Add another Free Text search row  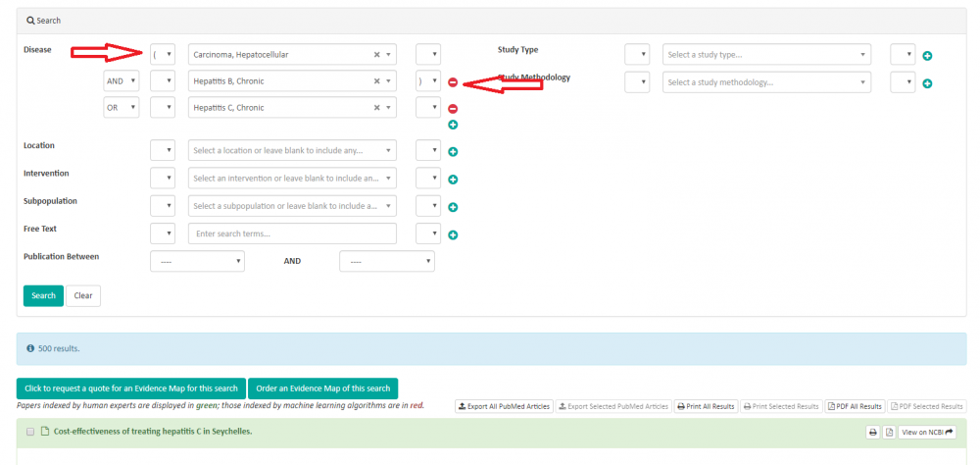click(x=453, y=235)
